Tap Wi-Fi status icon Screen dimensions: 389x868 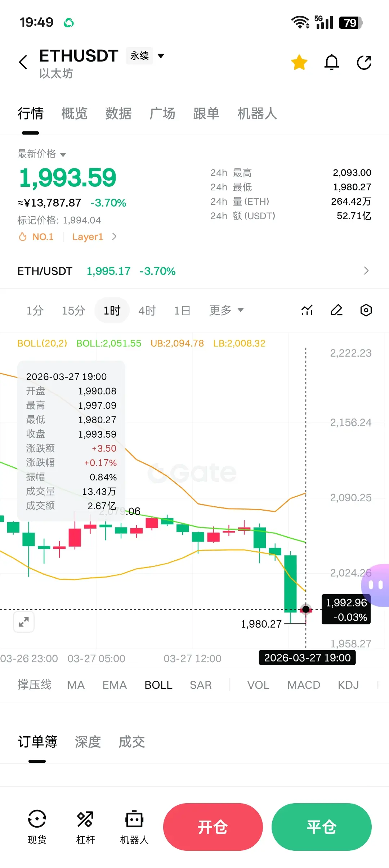[300, 22]
